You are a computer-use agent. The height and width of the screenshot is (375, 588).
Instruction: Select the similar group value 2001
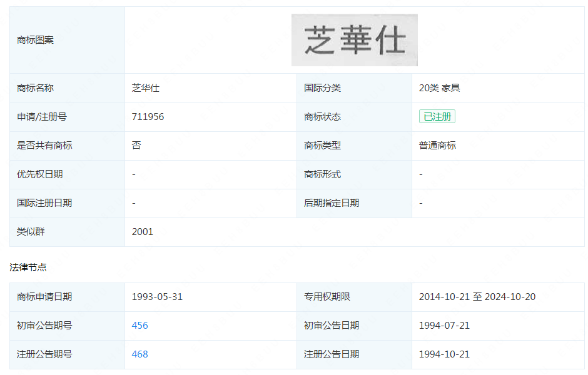pyautogui.click(x=143, y=231)
